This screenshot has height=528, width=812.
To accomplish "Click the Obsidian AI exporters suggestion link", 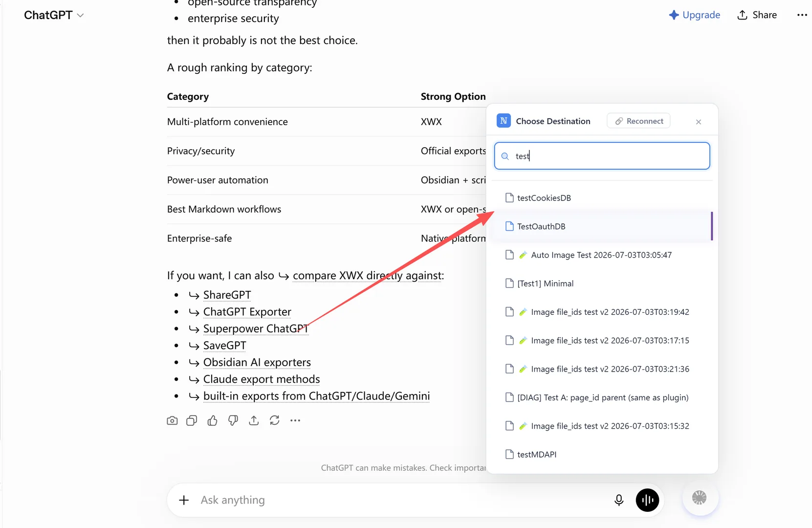I will [257, 362].
